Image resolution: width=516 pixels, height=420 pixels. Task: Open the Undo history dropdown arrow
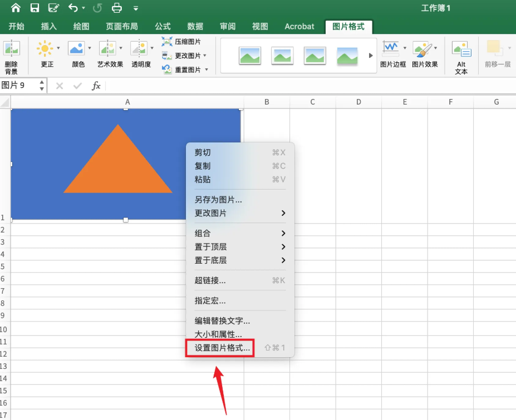83,8
